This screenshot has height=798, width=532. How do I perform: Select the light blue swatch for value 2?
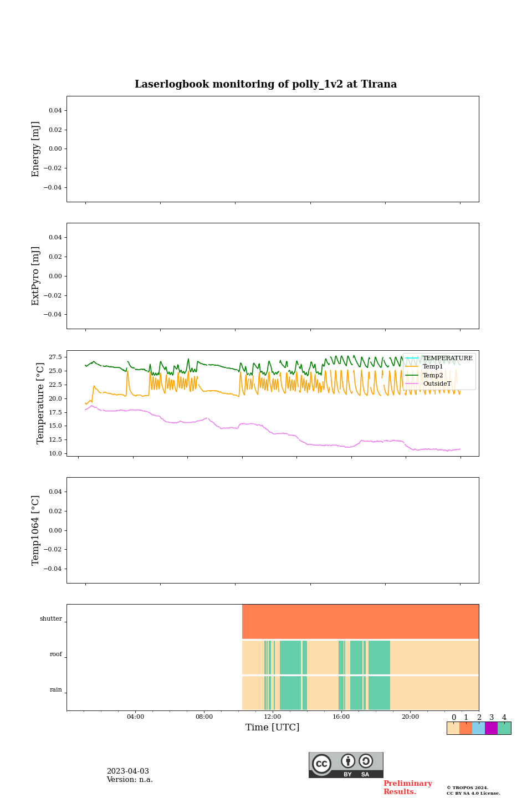point(478,728)
